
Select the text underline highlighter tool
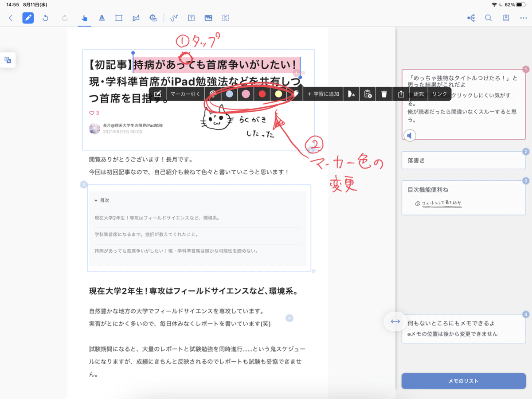click(x=102, y=18)
